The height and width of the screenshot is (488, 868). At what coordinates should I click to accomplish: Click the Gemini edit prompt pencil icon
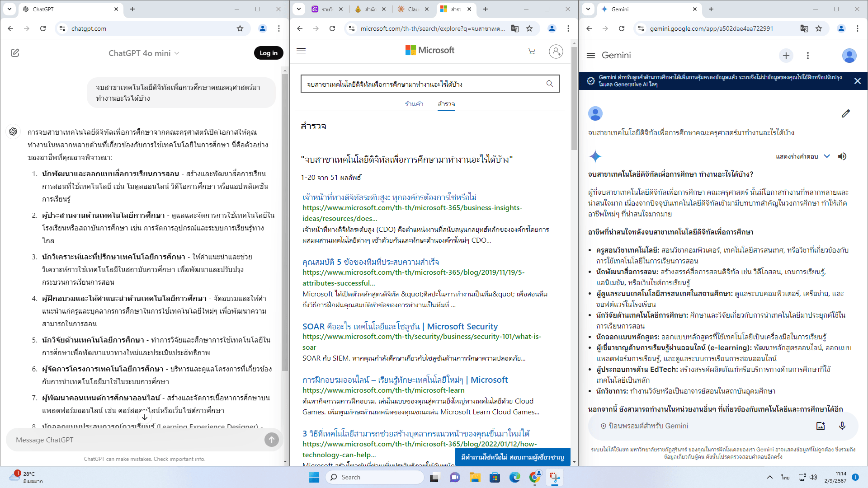[845, 114]
